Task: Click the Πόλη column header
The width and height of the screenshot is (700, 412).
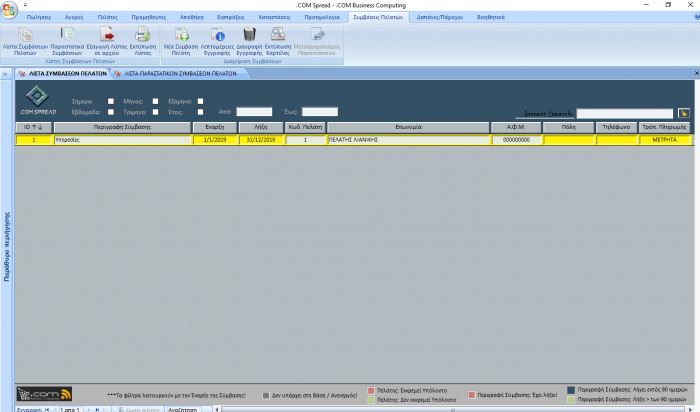Action: click(x=568, y=127)
